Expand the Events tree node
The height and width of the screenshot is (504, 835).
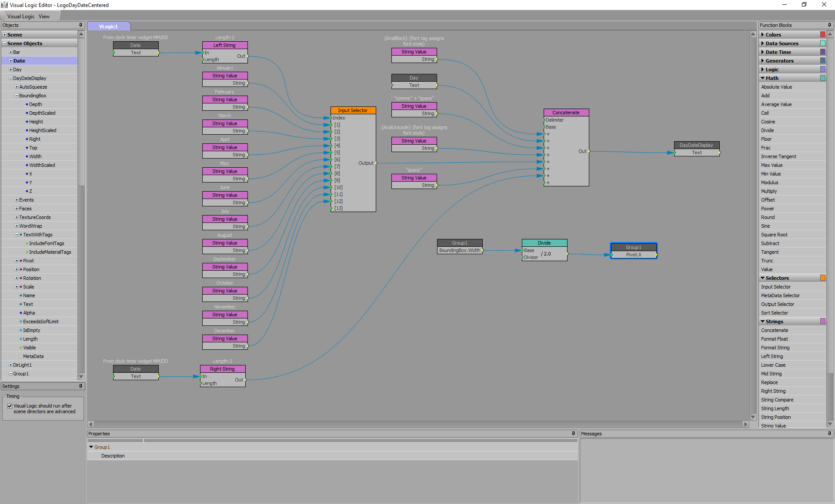[x=17, y=200]
